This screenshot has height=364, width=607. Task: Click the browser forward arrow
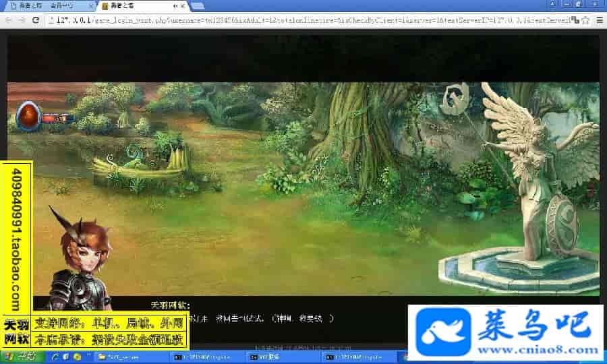click(x=22, y=20)
